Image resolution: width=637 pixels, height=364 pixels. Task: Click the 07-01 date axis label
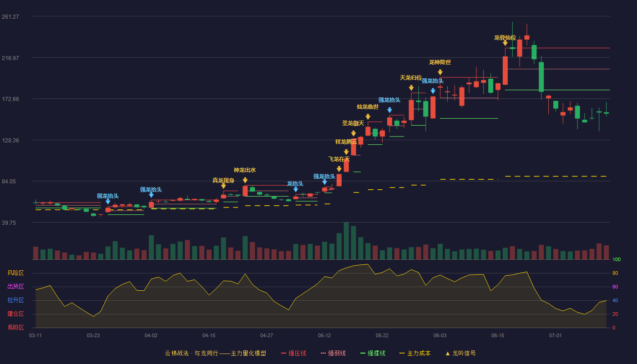click(x=556, y=335)
